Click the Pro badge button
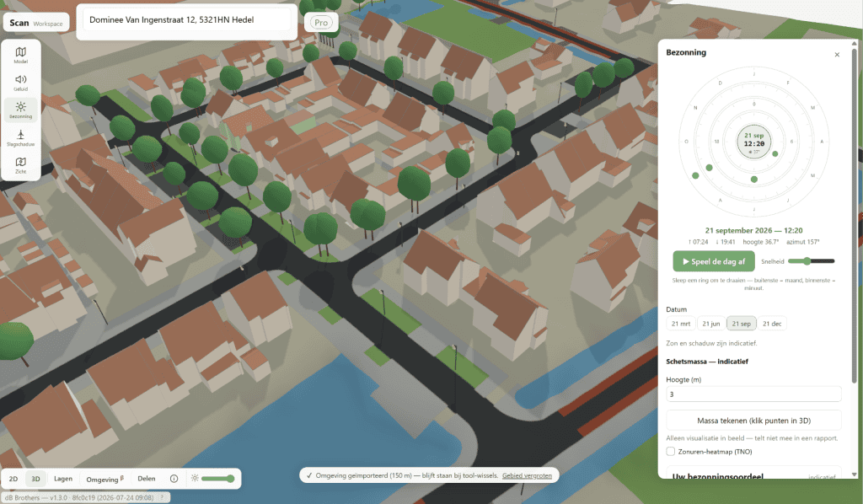The width and height of the screenshot is (863, 504). [321, 23]
